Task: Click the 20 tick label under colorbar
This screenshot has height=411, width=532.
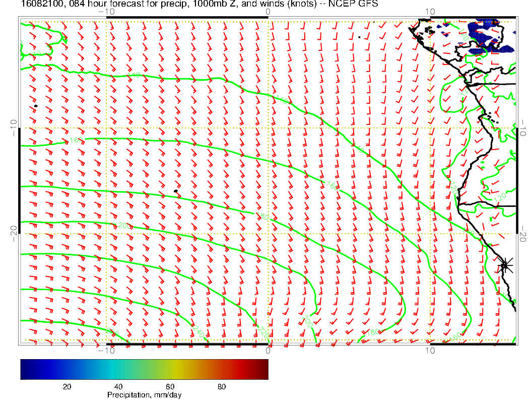Action: click(66, 386)
